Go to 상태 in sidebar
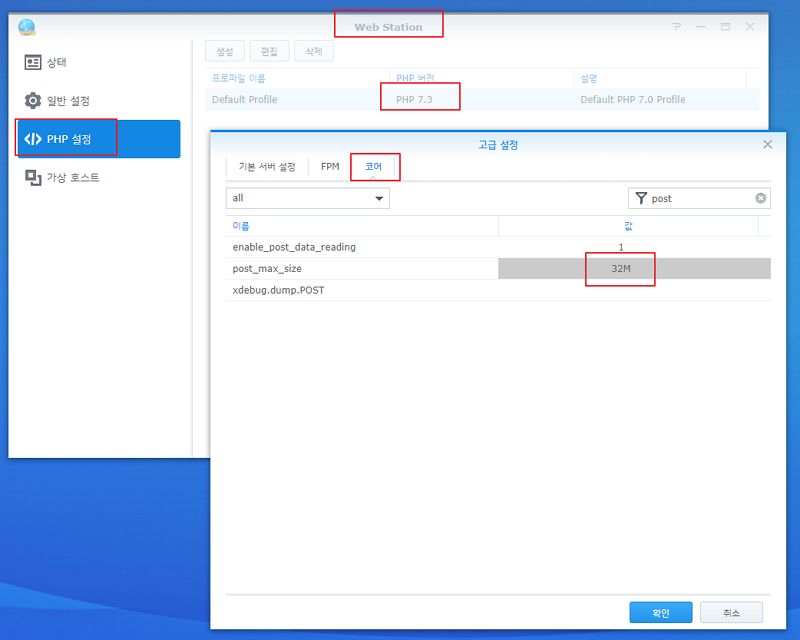 57,62
